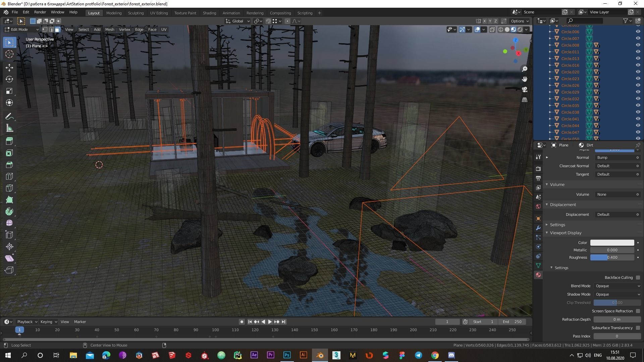Click the End frame field
Image resolution: width=644 pixels, height=362 pixels.
512,322
